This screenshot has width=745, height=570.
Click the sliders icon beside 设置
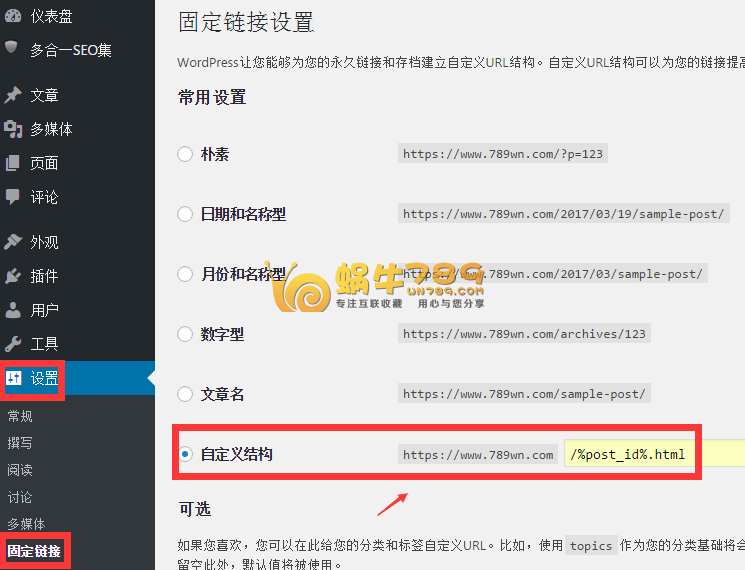14,378
